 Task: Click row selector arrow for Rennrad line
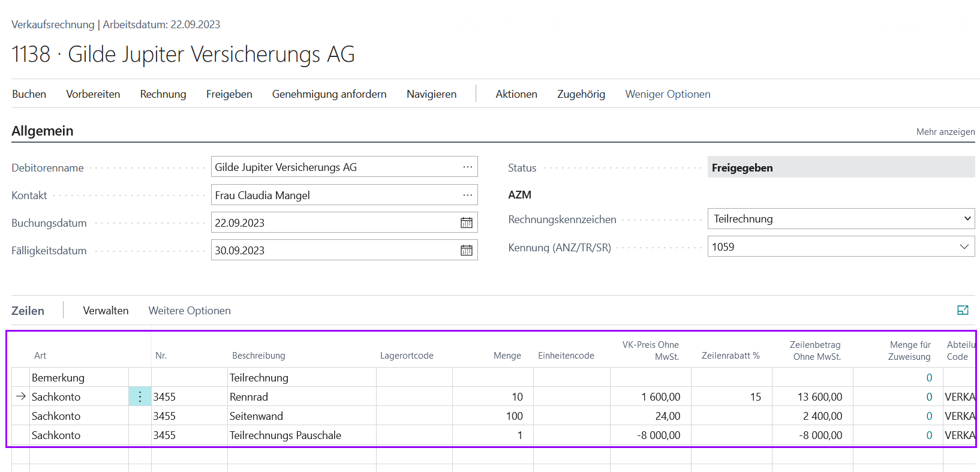21,396
